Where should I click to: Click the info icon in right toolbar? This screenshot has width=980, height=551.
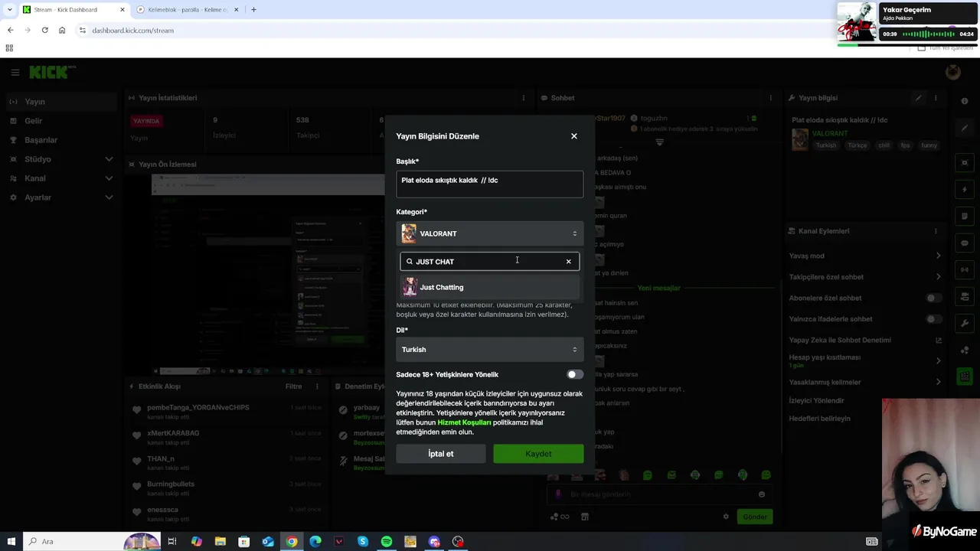965,101
